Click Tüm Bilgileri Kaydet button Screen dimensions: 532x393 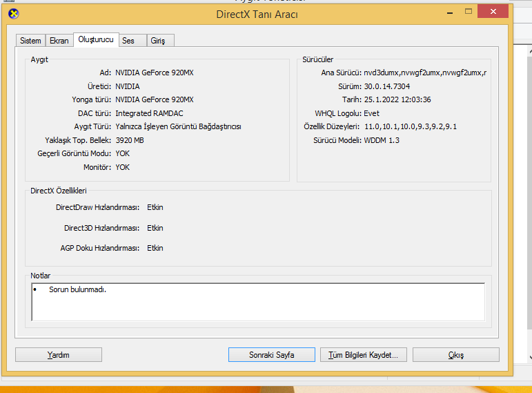(363, 355)
